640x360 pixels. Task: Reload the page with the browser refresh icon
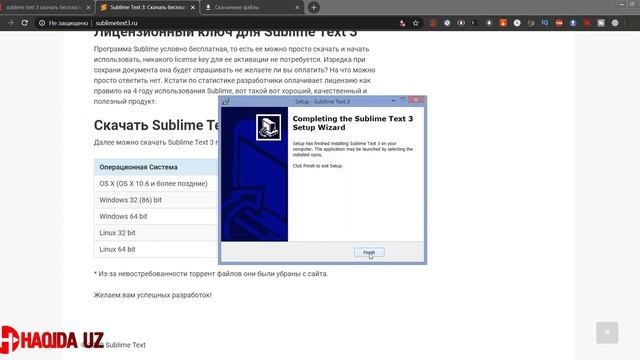(24, 23)
